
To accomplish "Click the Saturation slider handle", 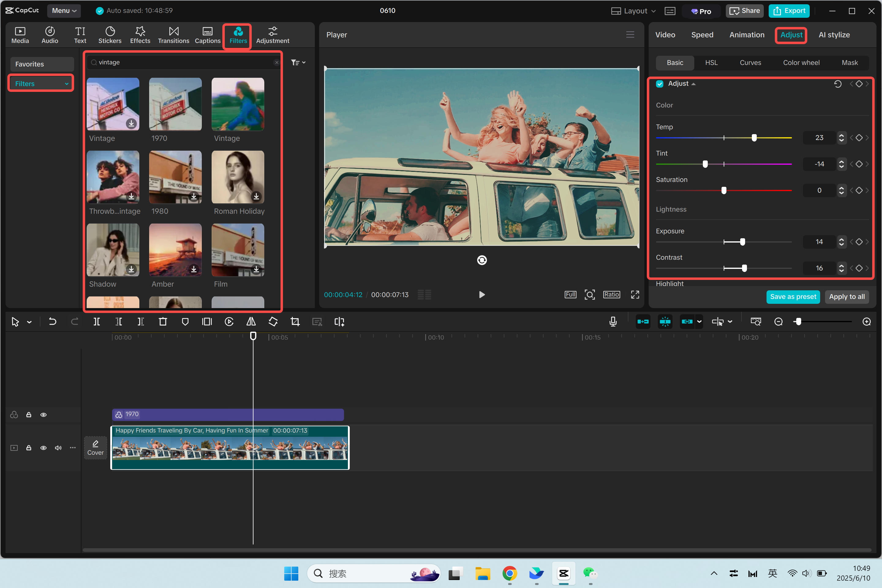I will [x=724, y=190].
